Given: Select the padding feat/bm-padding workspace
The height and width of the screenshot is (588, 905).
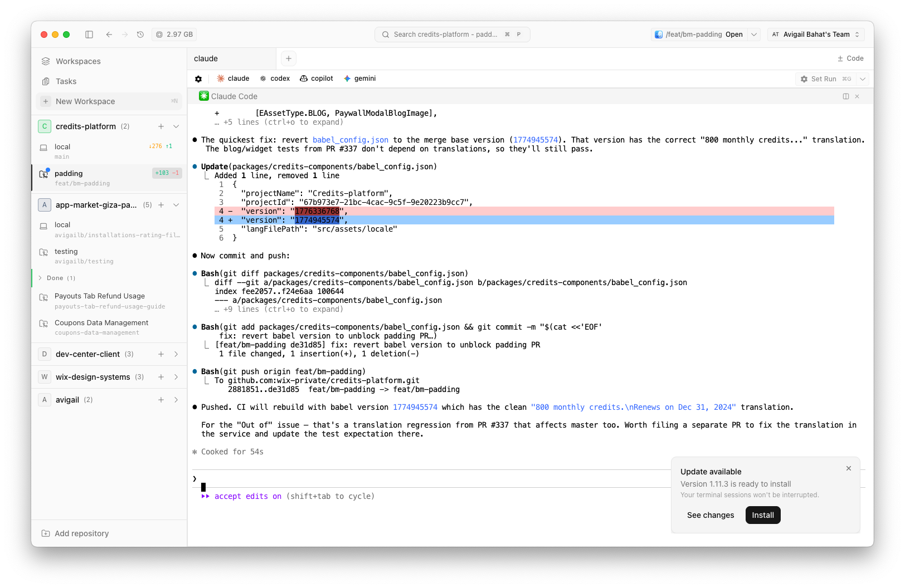Looking at the screenshot, I should 109,178.
